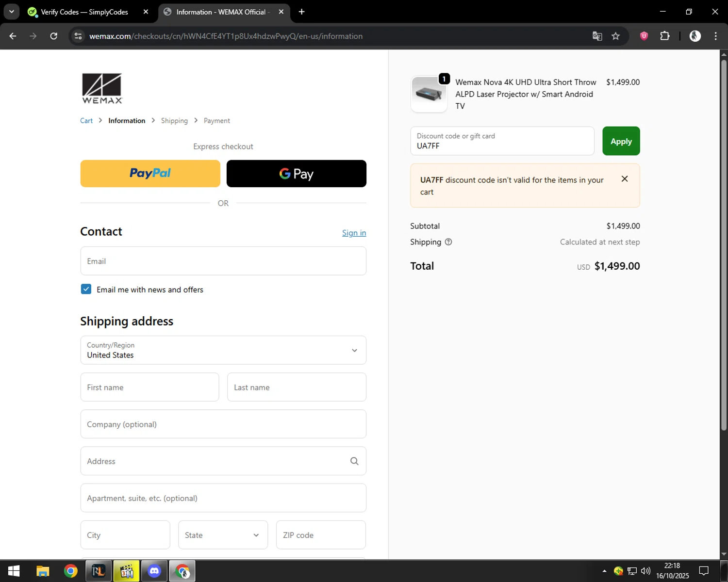Viewport: 728px width, 582px height.
Task: Open the State dropdown
Action: [223, 535]
